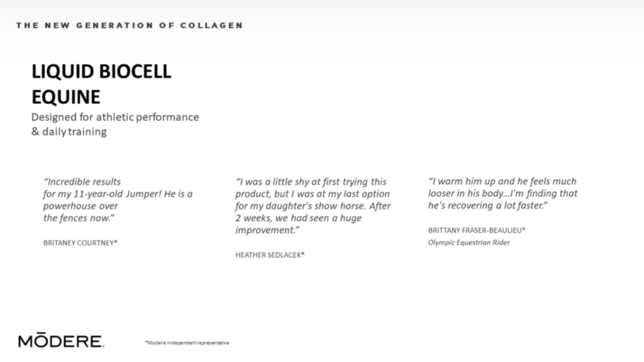Click the '2 weeks, we had seen' line
The width and height of the screenshot is (644, 362).
coord(298,218)
